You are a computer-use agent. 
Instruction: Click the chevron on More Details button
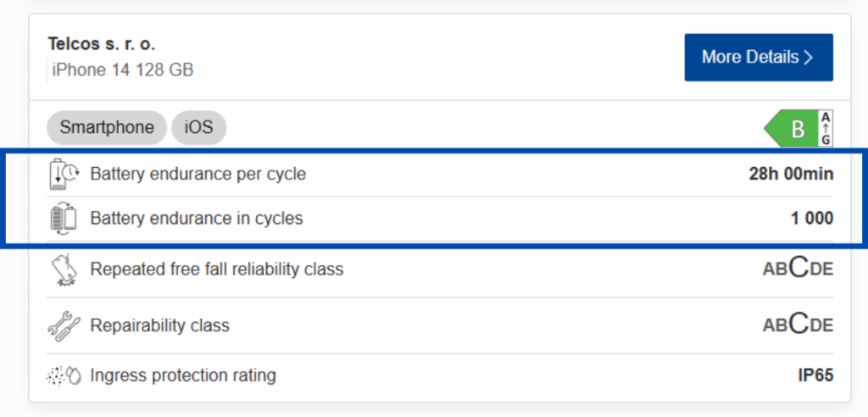click(x=809, y=58)
